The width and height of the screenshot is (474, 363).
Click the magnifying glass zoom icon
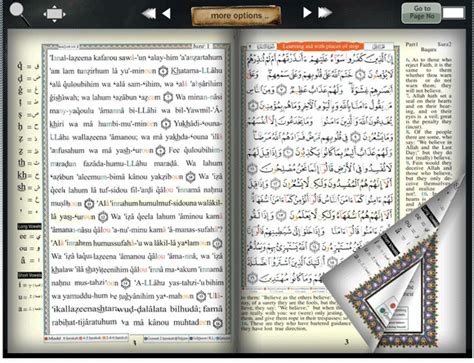[x=19, y=14]
